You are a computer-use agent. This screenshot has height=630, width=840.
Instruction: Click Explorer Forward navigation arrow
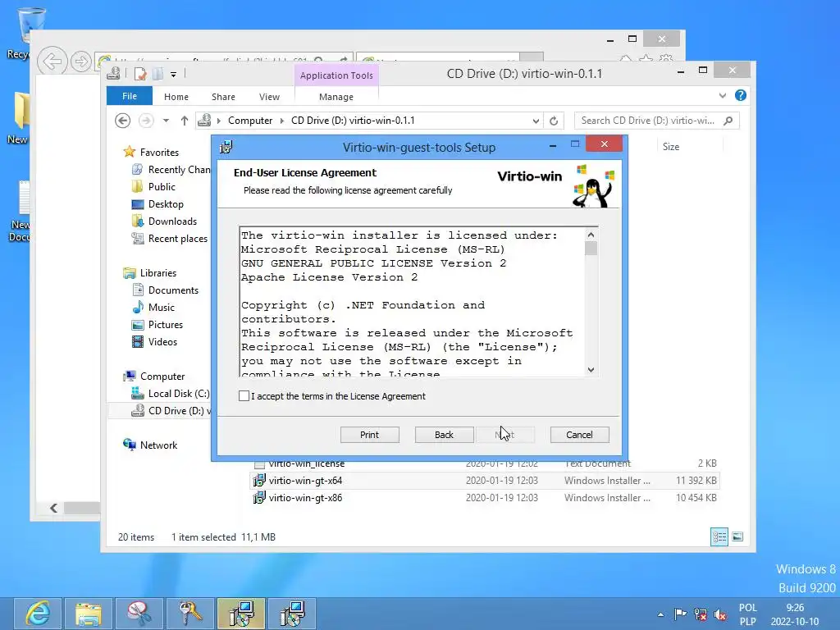point(146,121)
